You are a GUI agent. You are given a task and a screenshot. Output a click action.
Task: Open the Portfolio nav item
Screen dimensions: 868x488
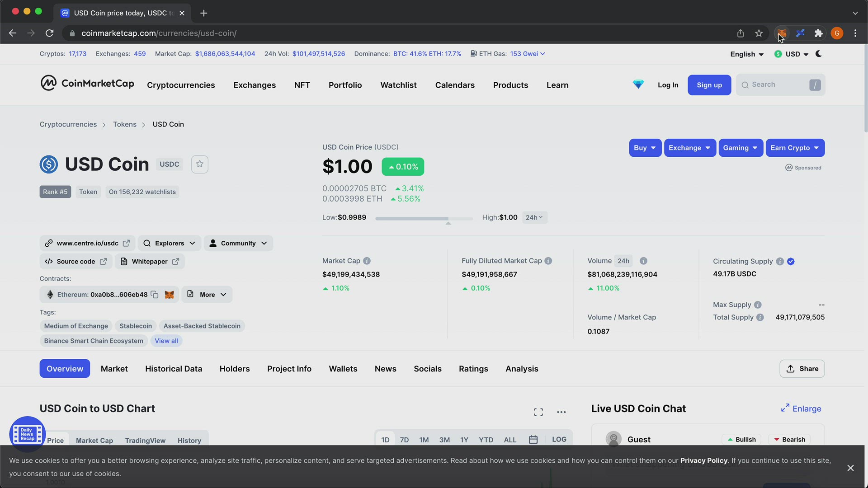click(x=345, y=85)
